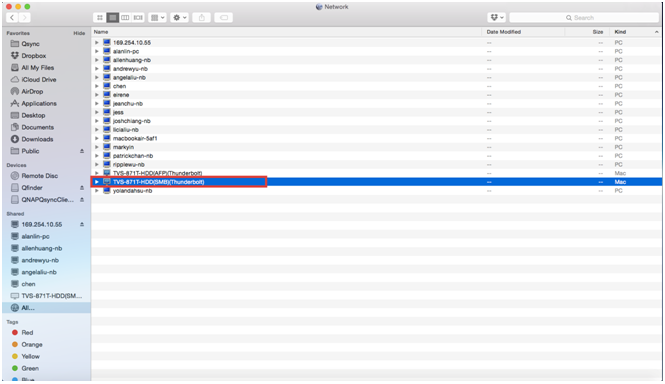Open the Dropbox toolbar dropdown
The height and width of the screenshot is (384, 665).
(x=497, y=17)
